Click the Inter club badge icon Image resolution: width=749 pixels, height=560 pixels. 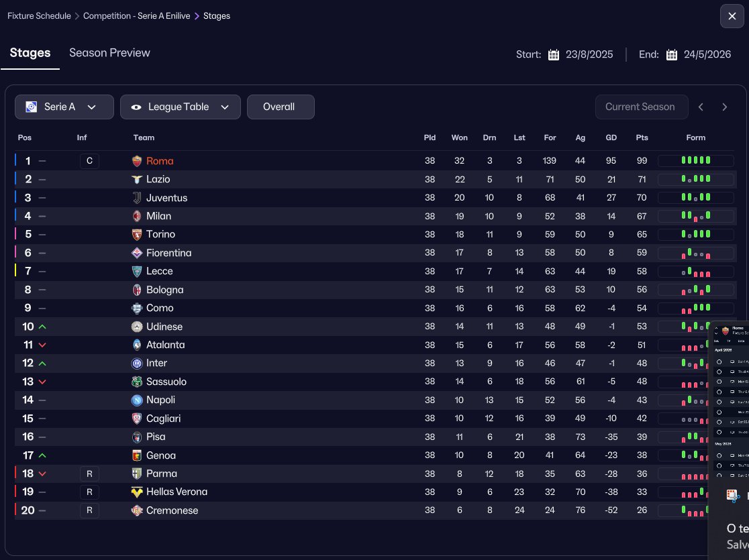point(137,363)
